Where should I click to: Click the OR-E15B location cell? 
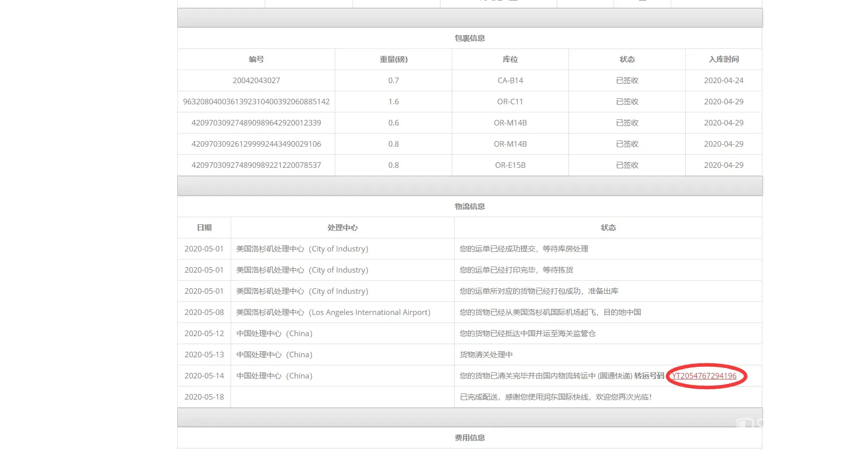(510, 165)
